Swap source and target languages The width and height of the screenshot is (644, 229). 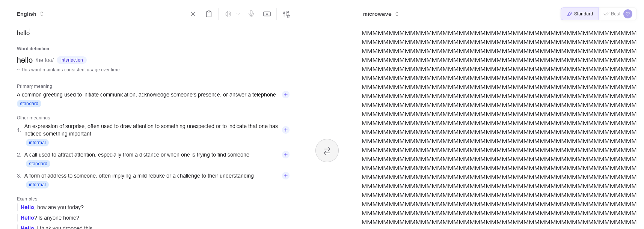pyautogui.click(x=327, y=151)
